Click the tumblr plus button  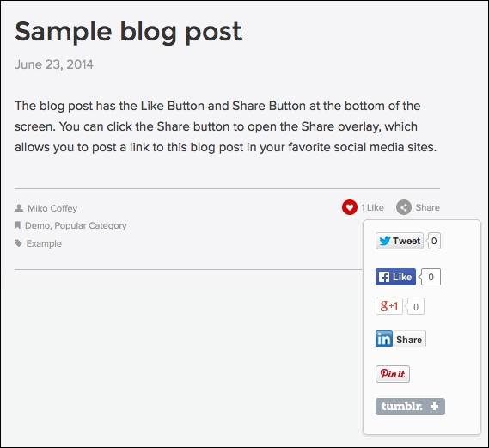pyautogui.click(x=410, y=407)
